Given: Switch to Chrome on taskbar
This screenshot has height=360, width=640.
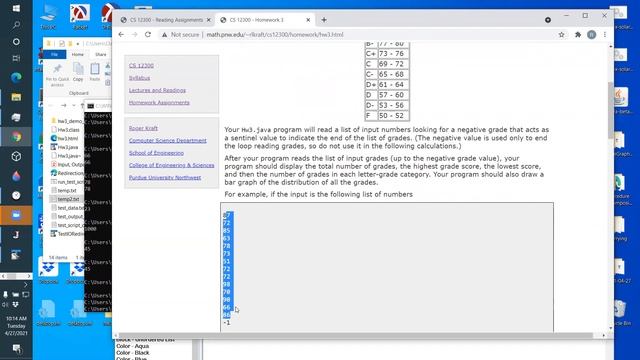Looking at the screenshot, I should tap(16, 137).
